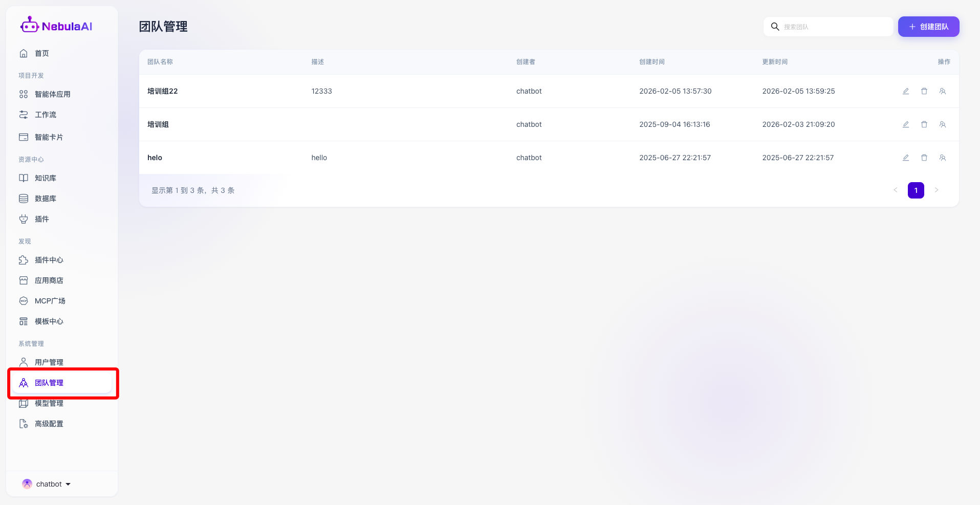Navigate to 知识库 in sidebar
This screenshot has width=980, height=505.
point(45,178)
